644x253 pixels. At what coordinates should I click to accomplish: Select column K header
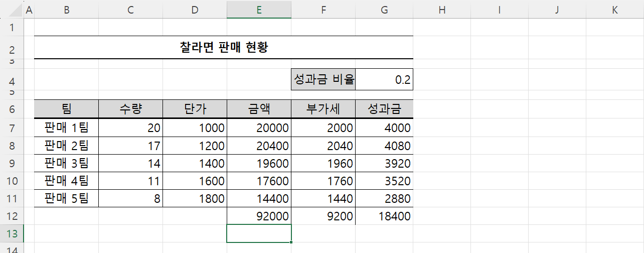coord(615,10)
